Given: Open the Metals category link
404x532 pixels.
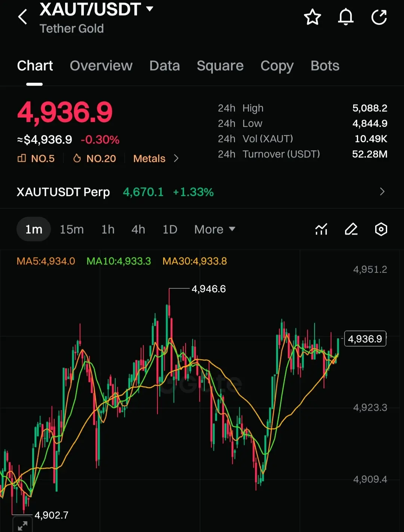Looking at the screenshot, I should tap(149, 159).
